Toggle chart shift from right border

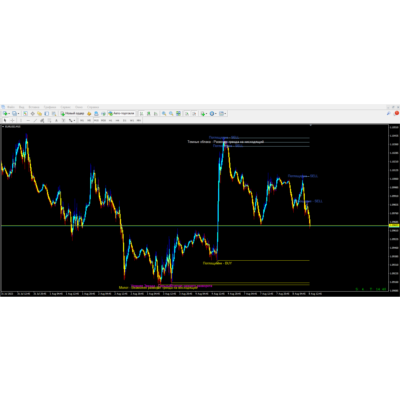tap(194, 114)
